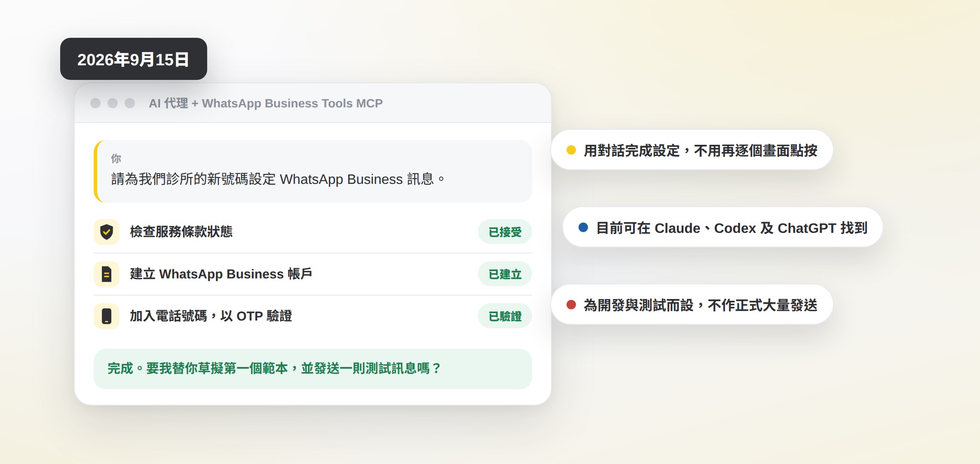Click the window title AI 代理 + WhatsApp Business Tools MCP
Screen dimensions: 980x464
(266, 103)
